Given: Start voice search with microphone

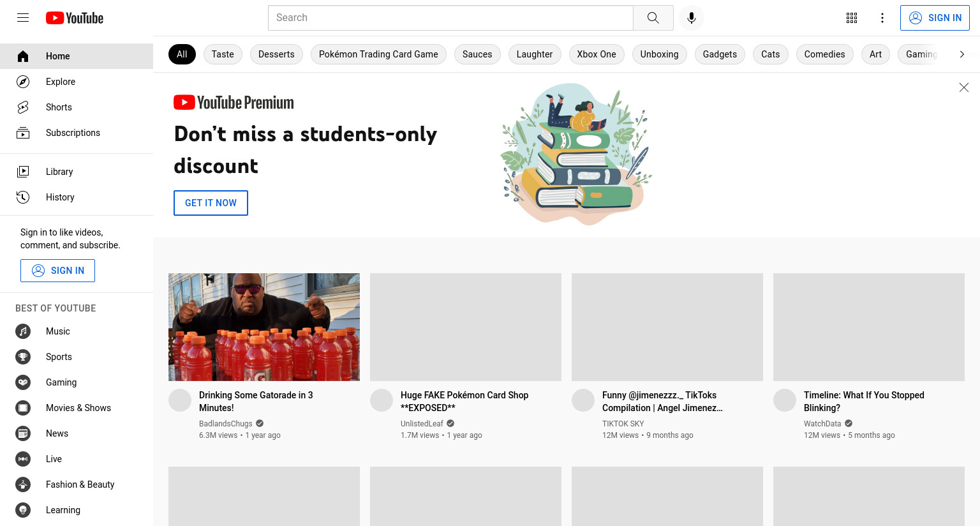Looking at the screenshot, I should click(x=692, y=18).
